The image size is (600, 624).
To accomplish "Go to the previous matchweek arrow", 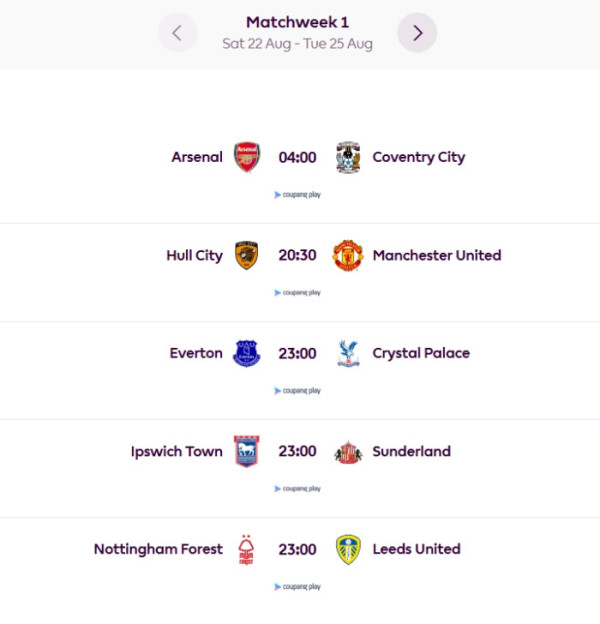I will pyautogui.click(x=177, y=33).
